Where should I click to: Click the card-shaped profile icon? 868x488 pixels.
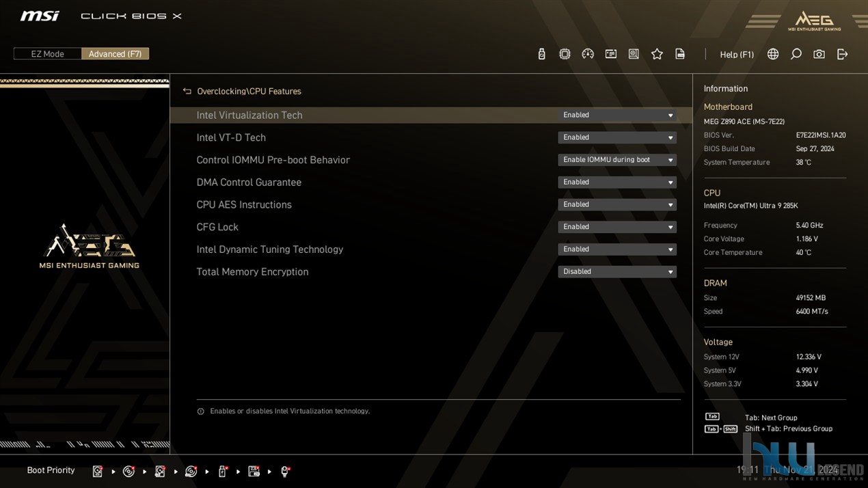pyautogui.click(x=611, y=54)
